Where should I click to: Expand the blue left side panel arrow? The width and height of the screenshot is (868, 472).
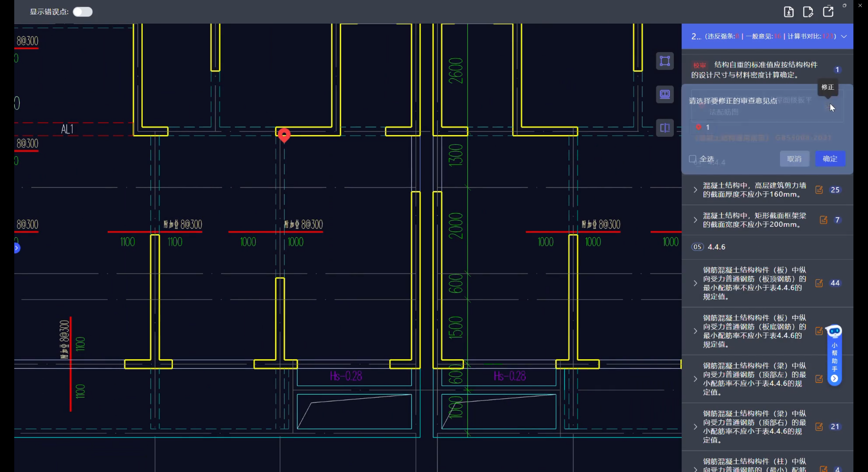point(17,248)
